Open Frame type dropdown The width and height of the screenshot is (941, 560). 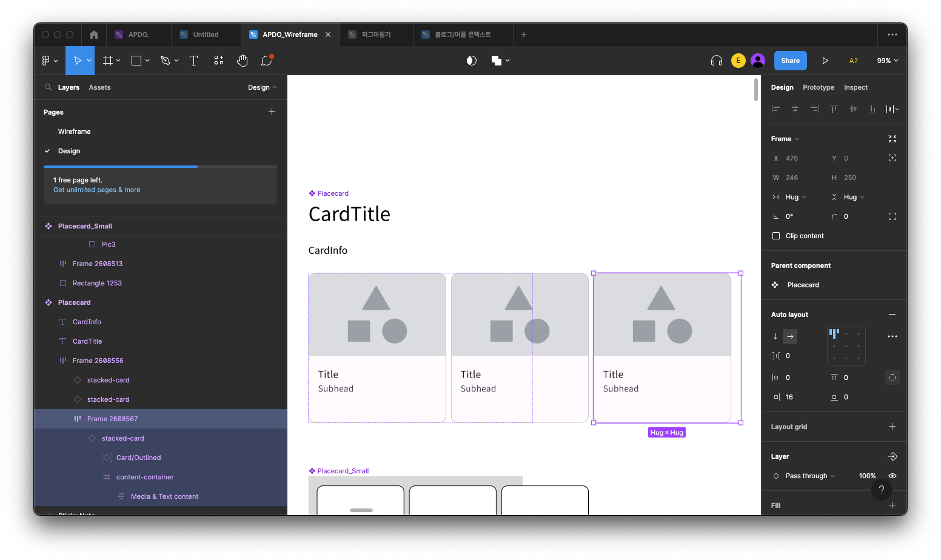click(785, 139)
